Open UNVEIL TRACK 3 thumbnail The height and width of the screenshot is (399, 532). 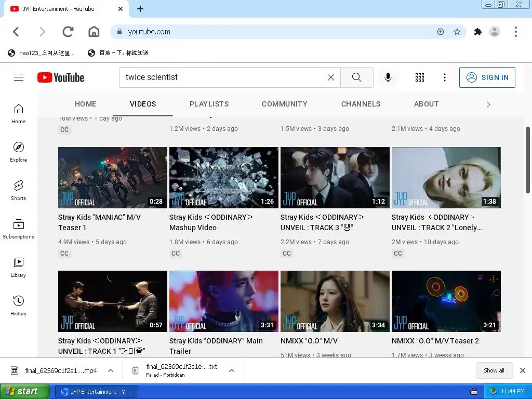(x=335, y=178)
